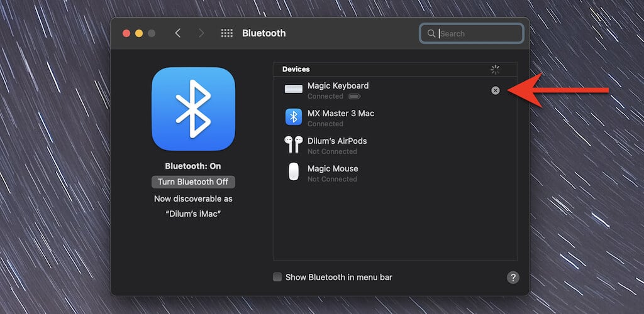Click the "Not Connected" status under AirPods
644x314 pixels.
click(x=332, y=152)
